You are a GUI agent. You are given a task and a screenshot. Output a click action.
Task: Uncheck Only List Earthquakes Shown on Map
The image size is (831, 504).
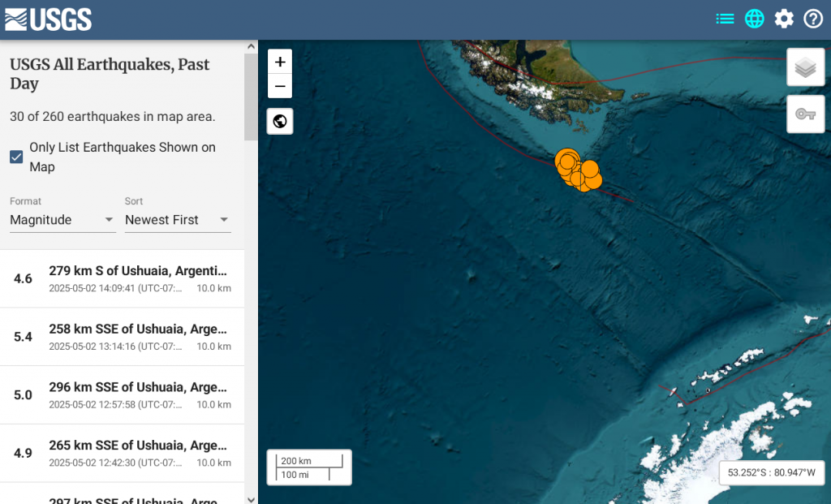click(x=16, y=157)
